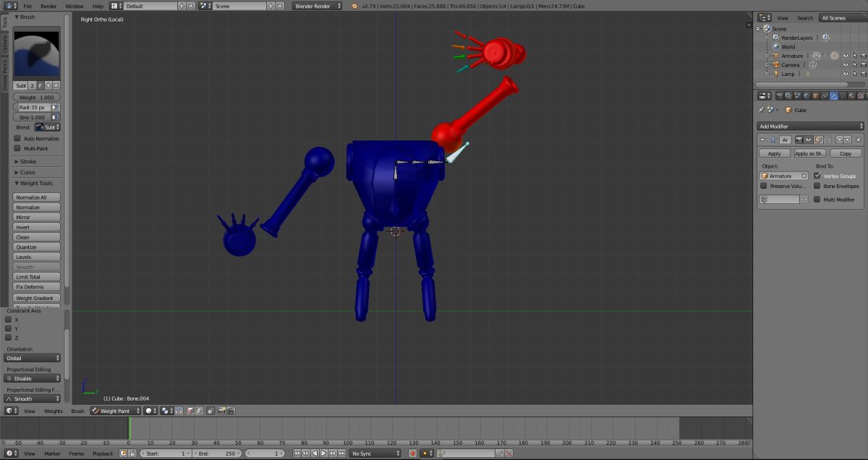Click the OpenGL render image icon in the viewport header

[x=221, y=411]
